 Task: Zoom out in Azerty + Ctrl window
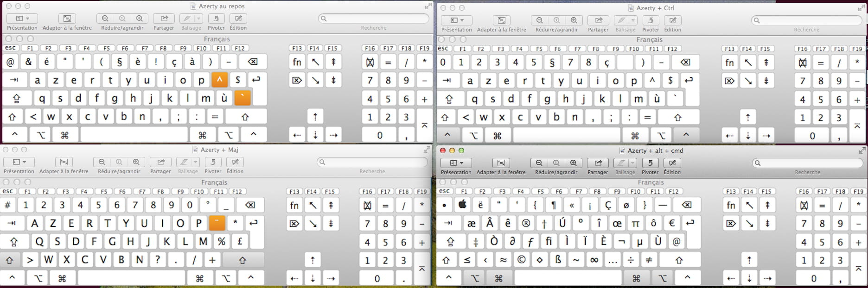[540, 20]
